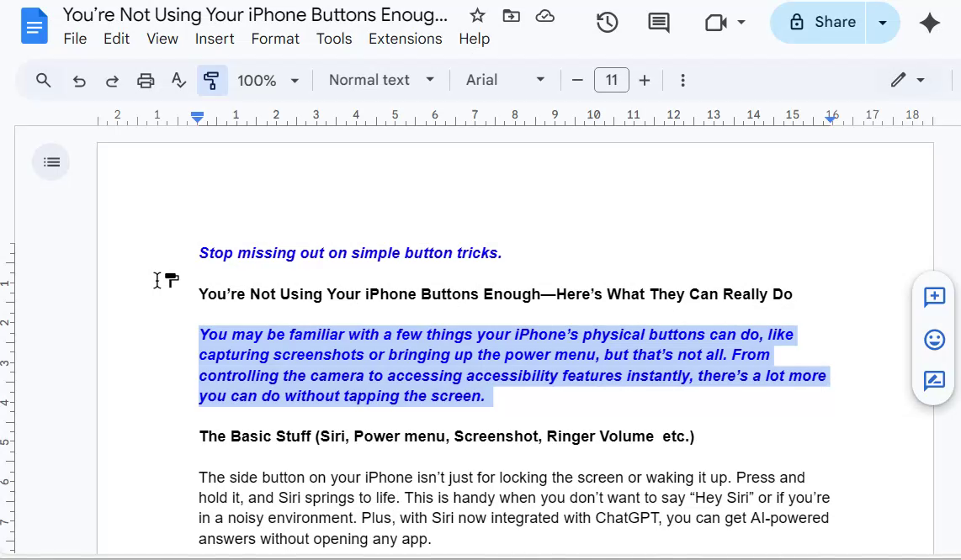Print the document with printer icon
This screenshot has width=961, height=560.
(x=146, y=81)
